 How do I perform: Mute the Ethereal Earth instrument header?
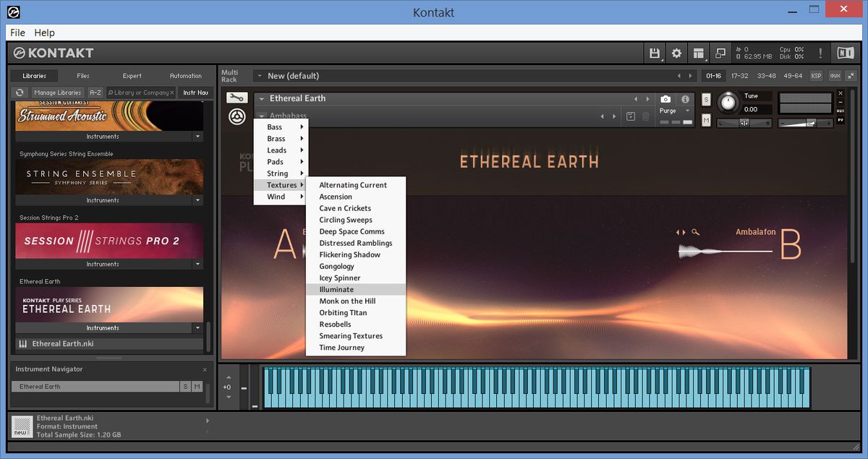coord(706,120)
